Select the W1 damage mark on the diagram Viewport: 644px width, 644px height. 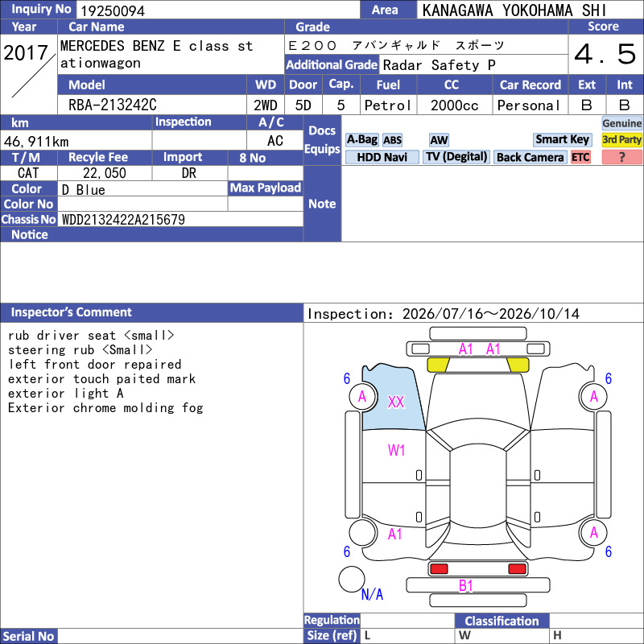[x=396, y=451]
